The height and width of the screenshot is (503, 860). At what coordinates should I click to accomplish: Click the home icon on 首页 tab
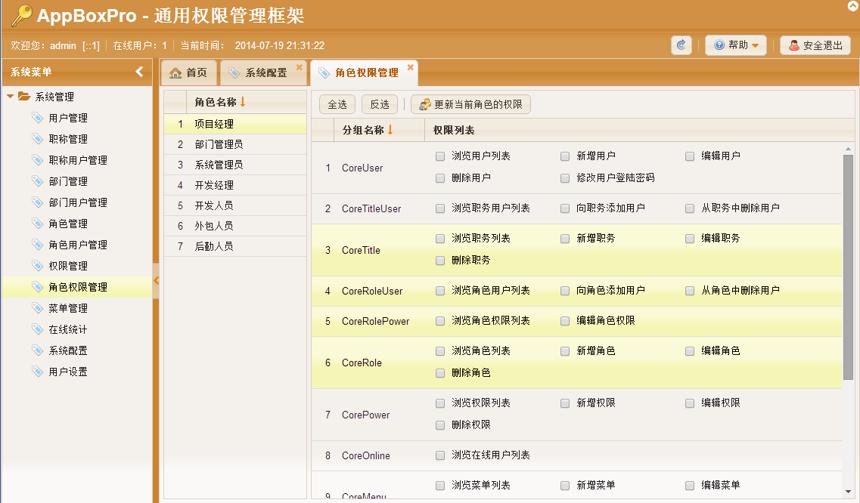click(175, 73)
